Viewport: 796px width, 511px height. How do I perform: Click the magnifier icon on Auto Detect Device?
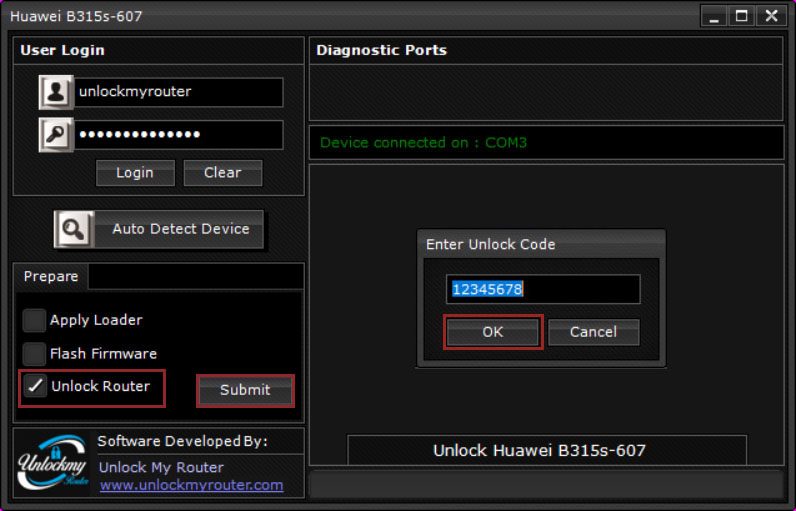[74, 229]
